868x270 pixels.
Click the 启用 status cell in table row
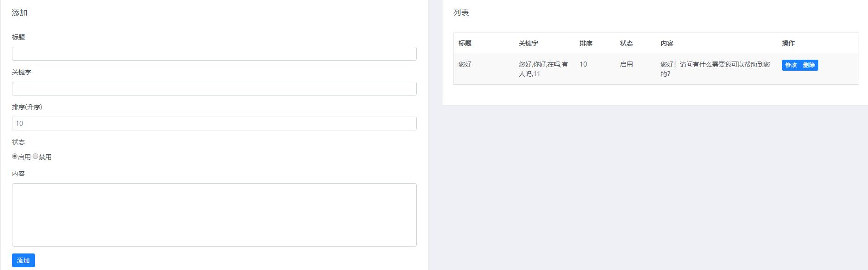[x=627, y=64]
